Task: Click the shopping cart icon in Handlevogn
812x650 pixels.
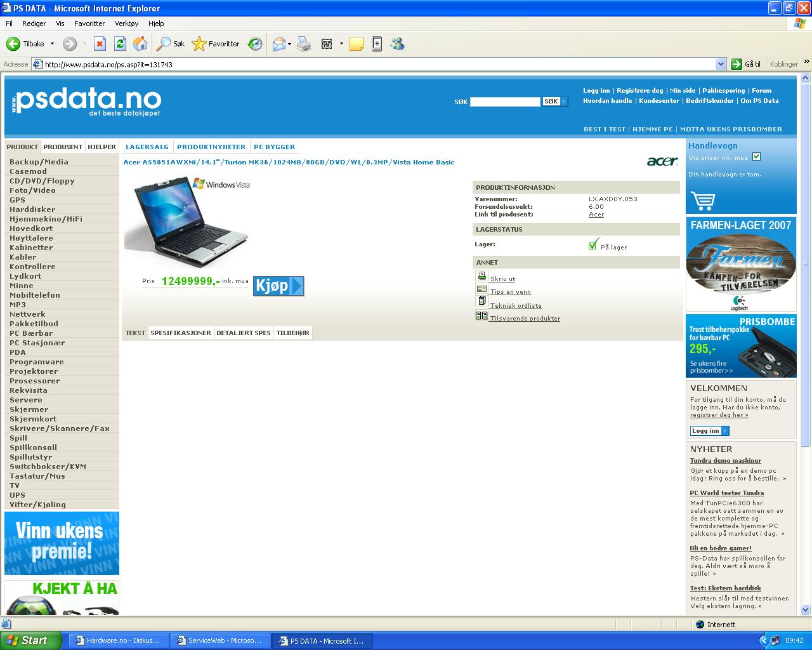Action: click(703, 201)
